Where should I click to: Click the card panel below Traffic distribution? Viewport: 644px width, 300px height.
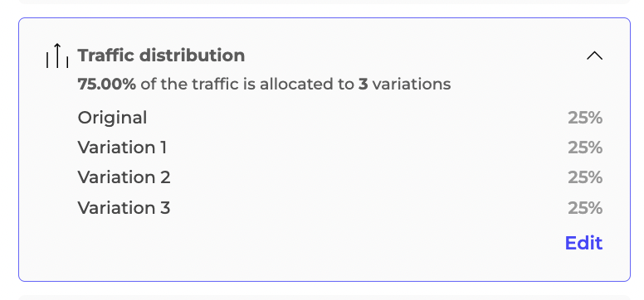click(x=324, y=298)
